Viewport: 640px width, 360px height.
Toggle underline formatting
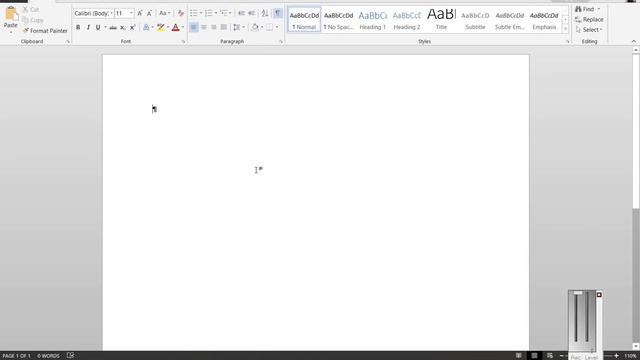click(98, 27)
